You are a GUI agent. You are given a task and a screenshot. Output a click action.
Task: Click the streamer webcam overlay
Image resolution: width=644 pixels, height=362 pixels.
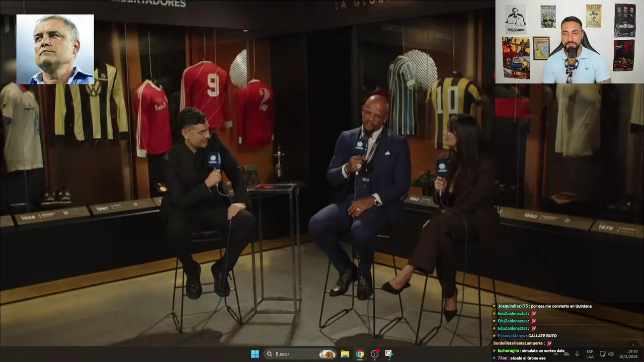coord(570,42)
